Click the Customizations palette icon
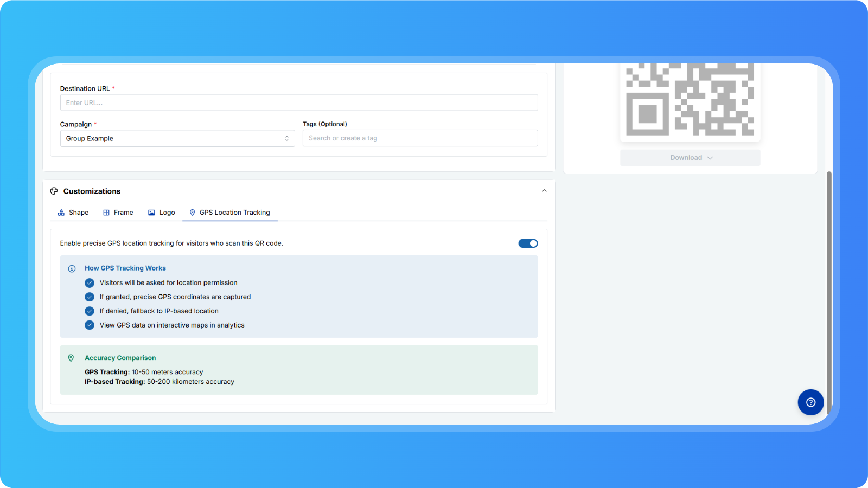The width and height of the screenshot is (868, 488). pyautogui.click(x=54, y=191)
